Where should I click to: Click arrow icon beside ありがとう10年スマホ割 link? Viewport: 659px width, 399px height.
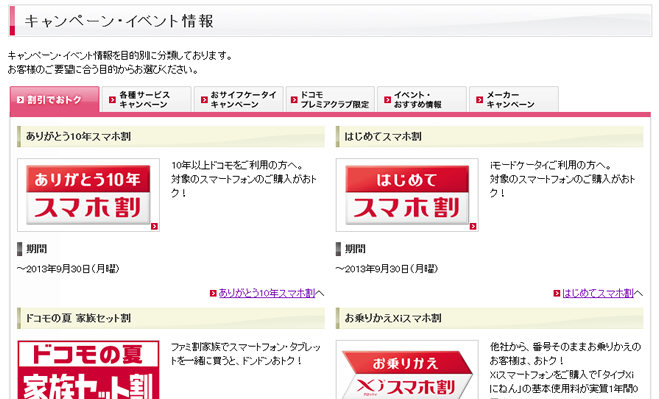pyautogui.click(x=213, y=293)
